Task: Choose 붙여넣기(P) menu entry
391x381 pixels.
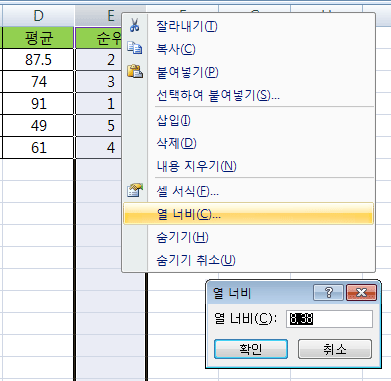Action: pos(248,72)
